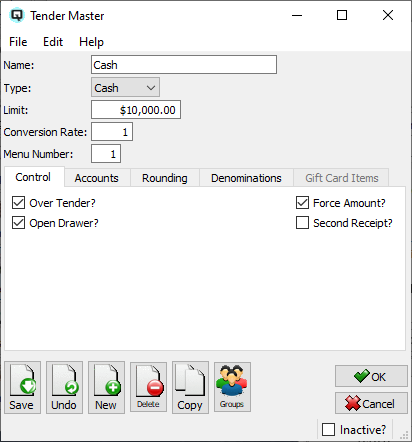Switch to the Denominations tab
This screenshot has width=412, height=442.
[246, 178]
